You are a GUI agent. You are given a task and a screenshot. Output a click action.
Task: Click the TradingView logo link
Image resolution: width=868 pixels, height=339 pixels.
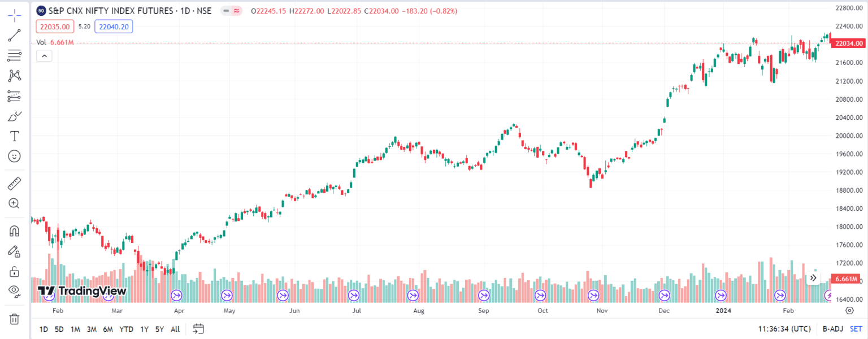tap(81, 291)
